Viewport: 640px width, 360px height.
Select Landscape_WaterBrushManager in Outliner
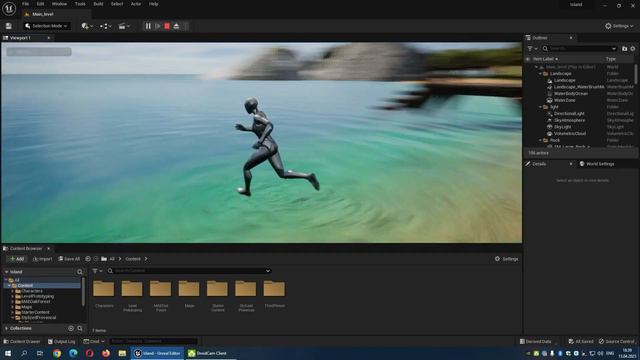[x=579, y=87]
